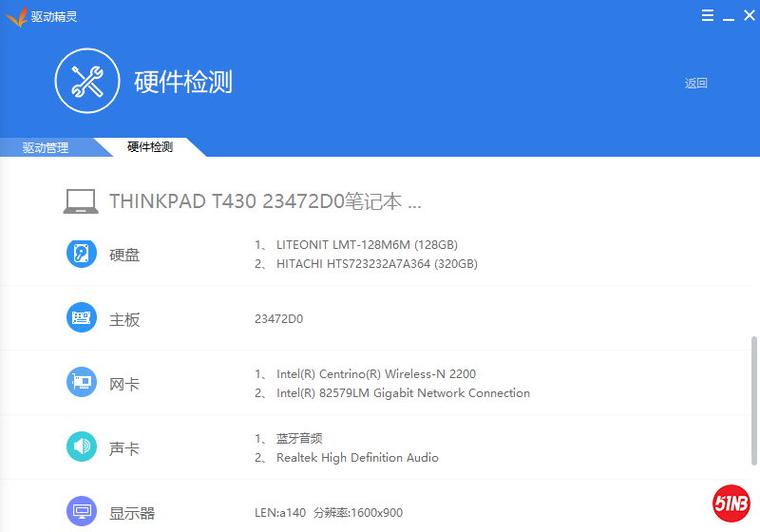The height and width of the screenshot is (532, 760).
Task: Select Intel Centrino Wireless-N 2200 entry
Action: tap(375, 374)
